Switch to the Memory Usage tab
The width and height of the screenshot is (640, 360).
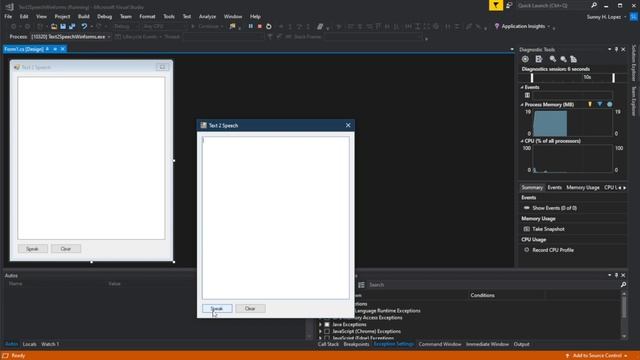pos(583,188)
